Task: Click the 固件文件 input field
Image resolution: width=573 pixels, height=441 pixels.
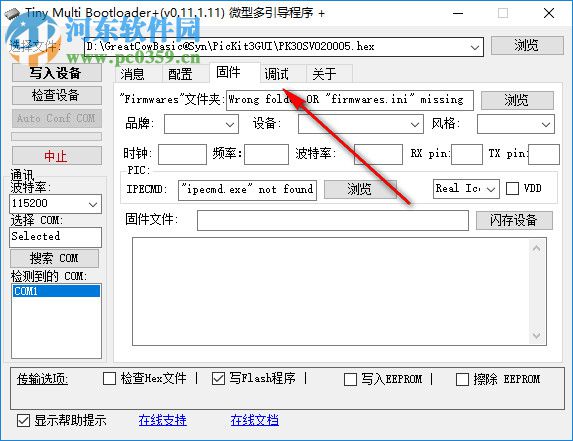Action: coord(333,220)
